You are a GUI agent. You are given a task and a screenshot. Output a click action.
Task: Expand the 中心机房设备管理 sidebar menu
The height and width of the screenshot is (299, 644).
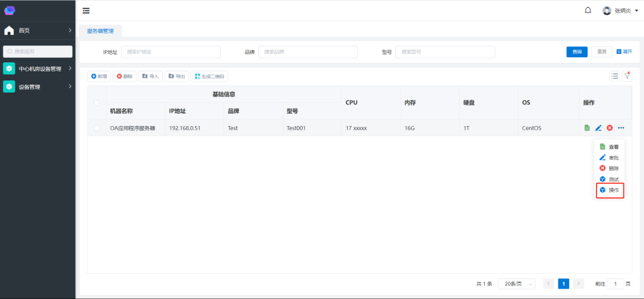39,69
